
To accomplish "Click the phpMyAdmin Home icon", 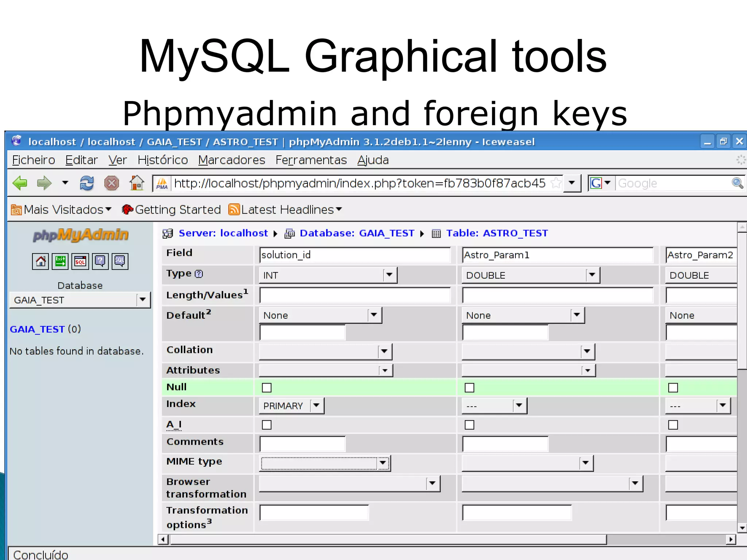I will coord(40,261).
